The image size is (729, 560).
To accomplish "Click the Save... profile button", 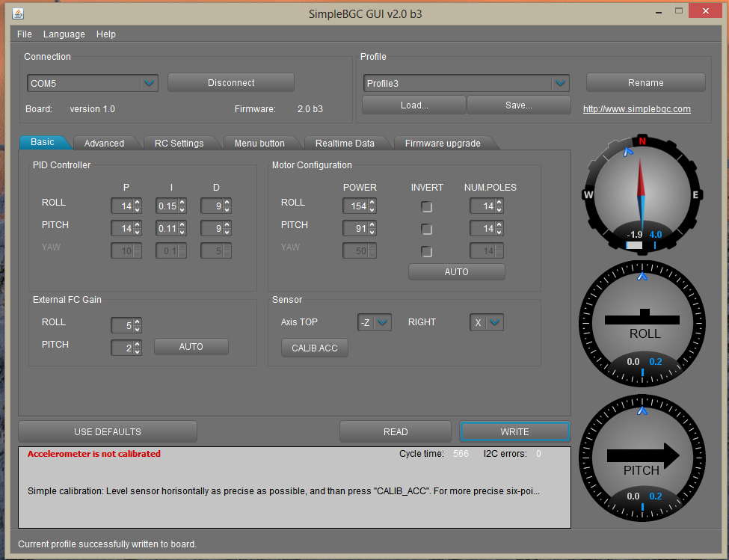I will point(519,105).
